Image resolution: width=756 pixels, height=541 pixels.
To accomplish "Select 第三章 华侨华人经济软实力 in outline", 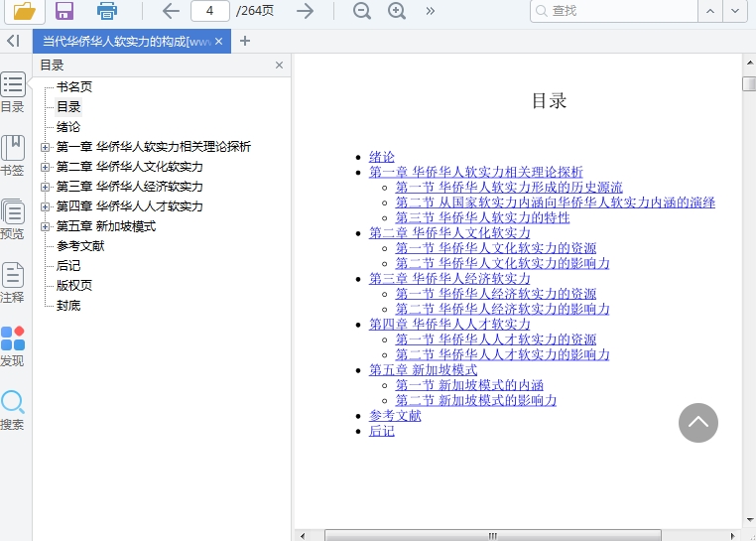I will click(130, 186).
